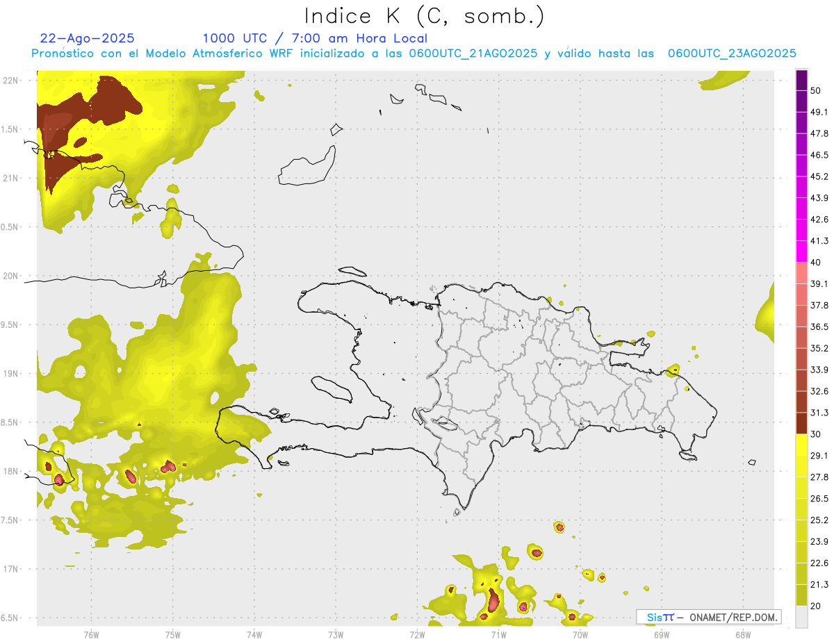Click the "22N" latitude axis label

10,81
